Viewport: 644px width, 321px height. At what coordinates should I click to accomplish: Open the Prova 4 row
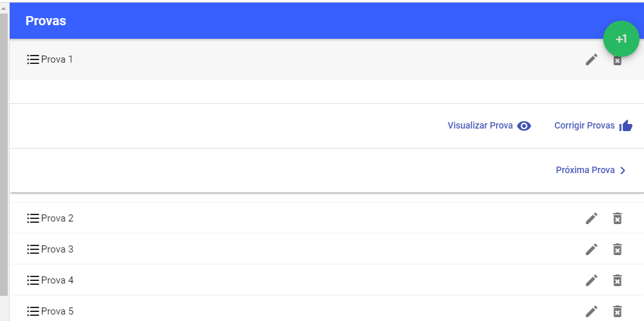(x=259, y=280)
